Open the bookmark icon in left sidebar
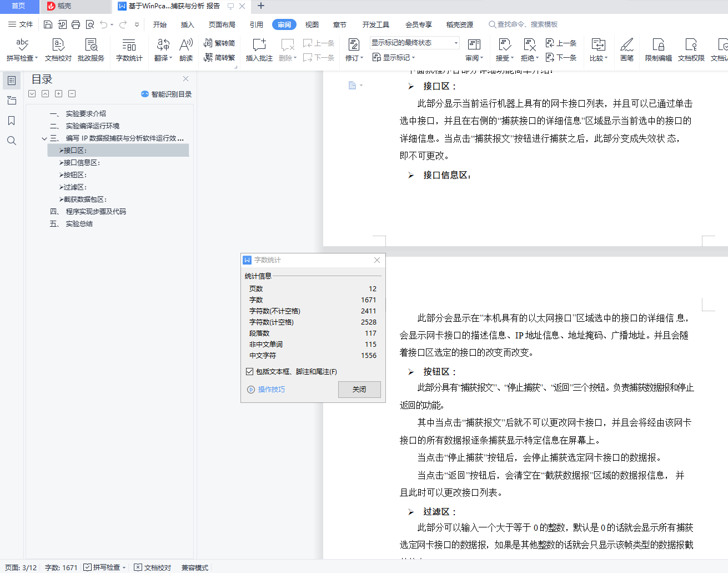The image size is (728, 573). [x=12, y=121]
